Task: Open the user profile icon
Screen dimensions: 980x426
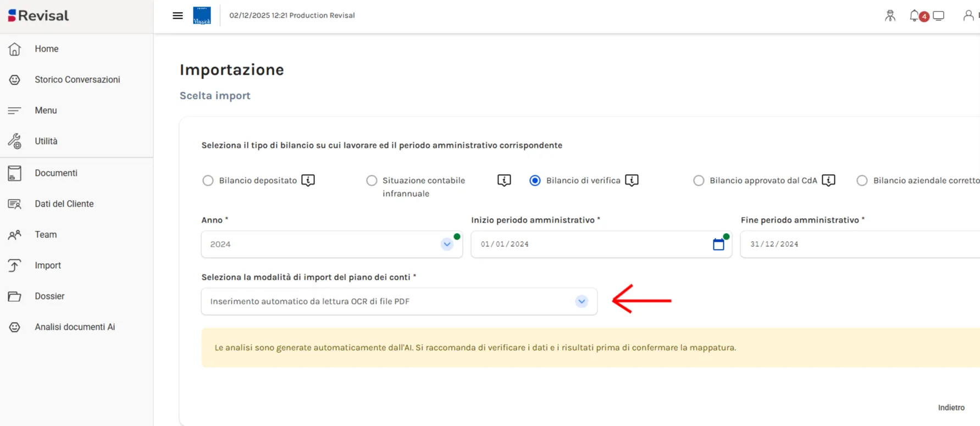Action: click(x=968, y=16)
